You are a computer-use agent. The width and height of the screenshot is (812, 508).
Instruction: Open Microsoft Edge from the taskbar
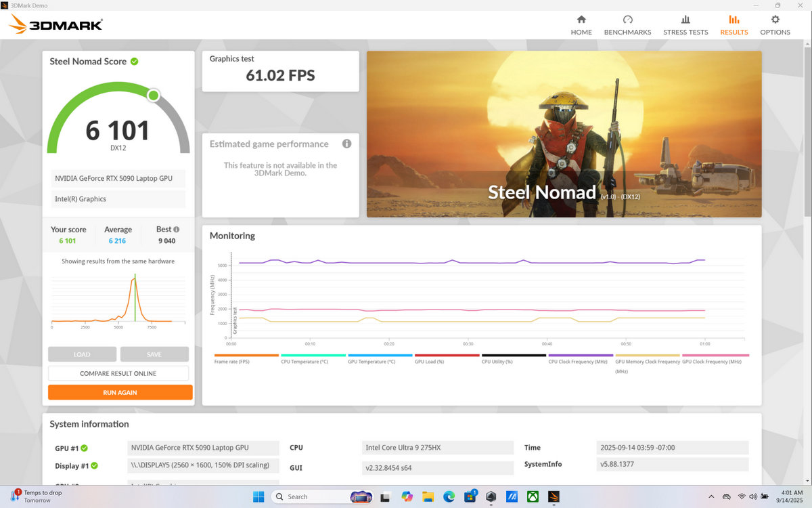tap(449, 496)
